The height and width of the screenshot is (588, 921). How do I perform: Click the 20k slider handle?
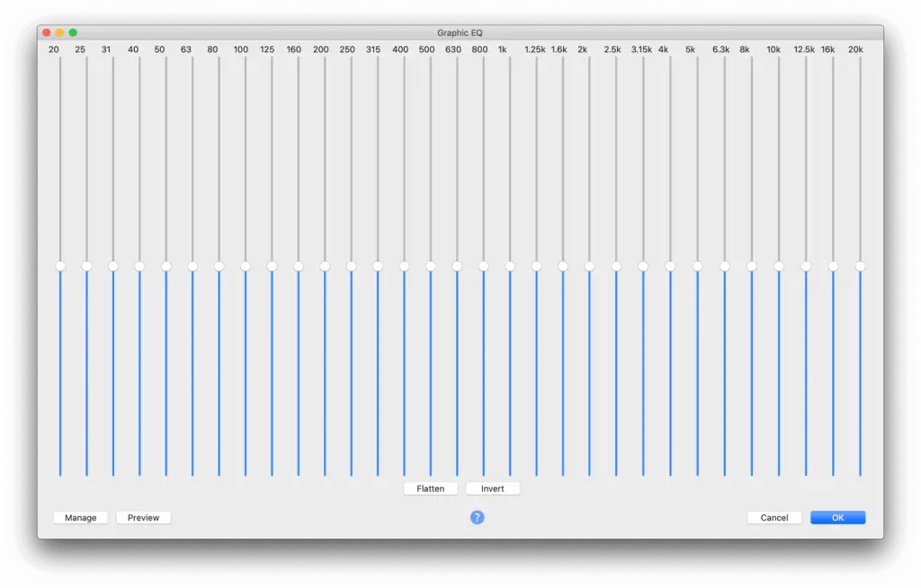tap(860, 267)
